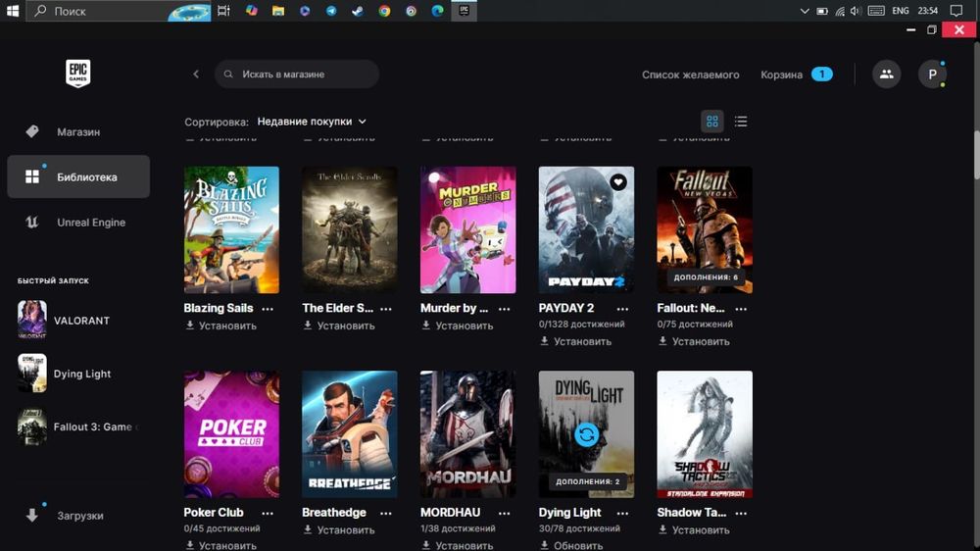980x551 pixels.
Task: Switch to grid view
Action: 711,122
